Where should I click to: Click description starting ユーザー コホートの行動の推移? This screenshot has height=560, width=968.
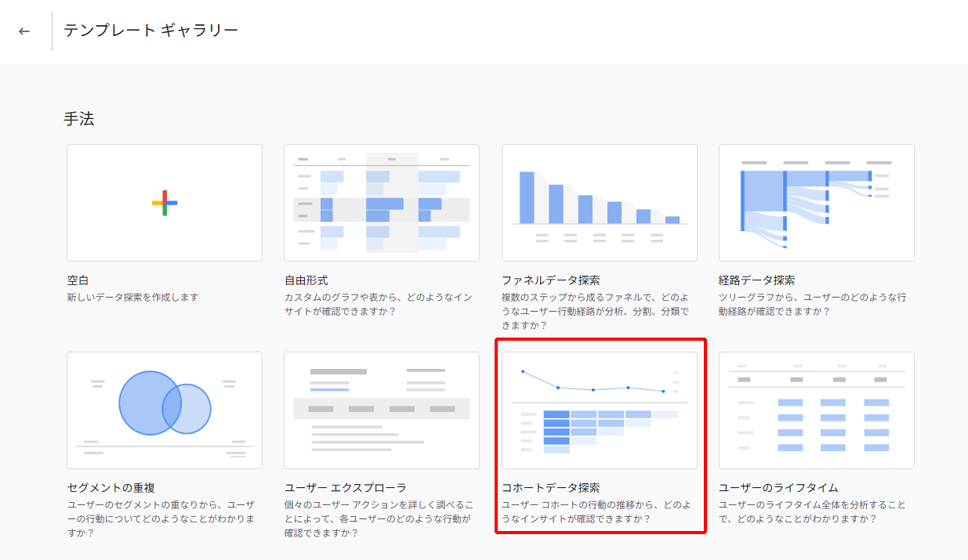pyautogui.click(x=597, y=511)
